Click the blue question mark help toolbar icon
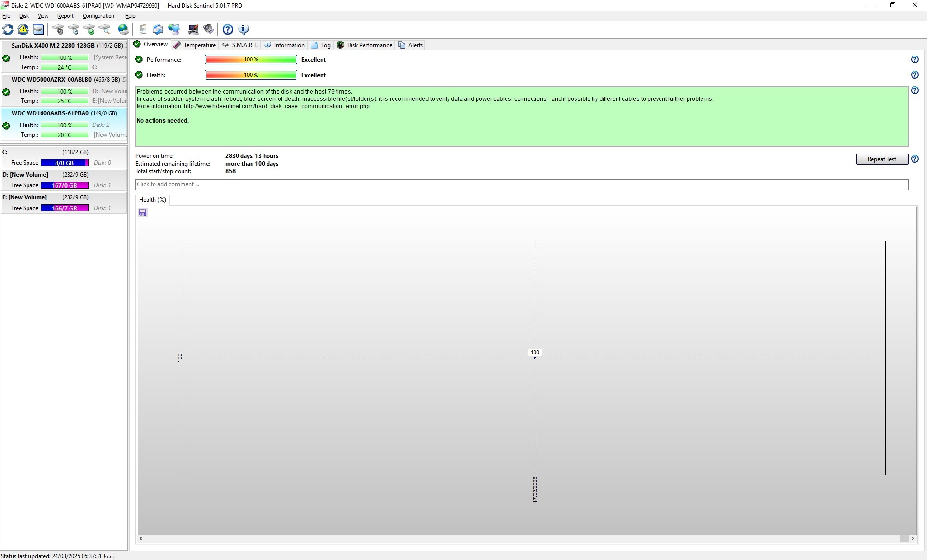927x560 pixels. 228,29
